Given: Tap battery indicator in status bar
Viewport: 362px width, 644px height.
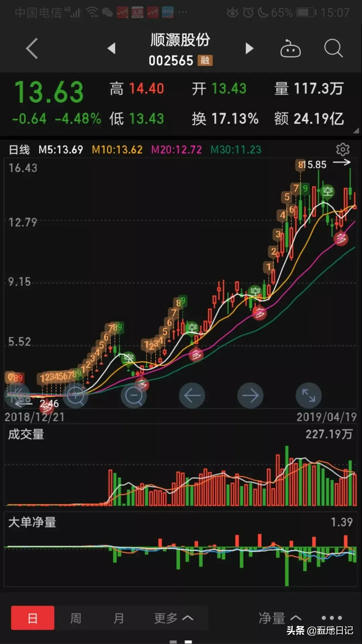Looking at the screenshot, I should click(306, 12).
